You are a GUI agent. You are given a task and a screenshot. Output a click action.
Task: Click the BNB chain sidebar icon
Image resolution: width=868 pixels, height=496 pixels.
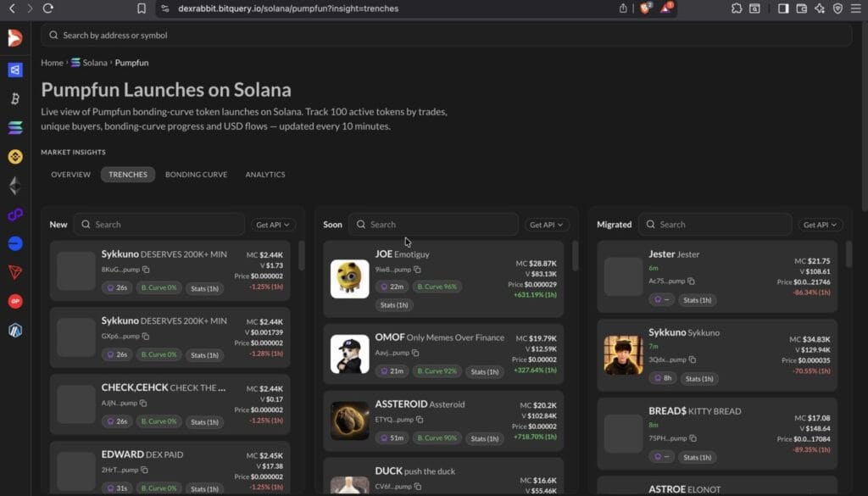coord(14,157)
